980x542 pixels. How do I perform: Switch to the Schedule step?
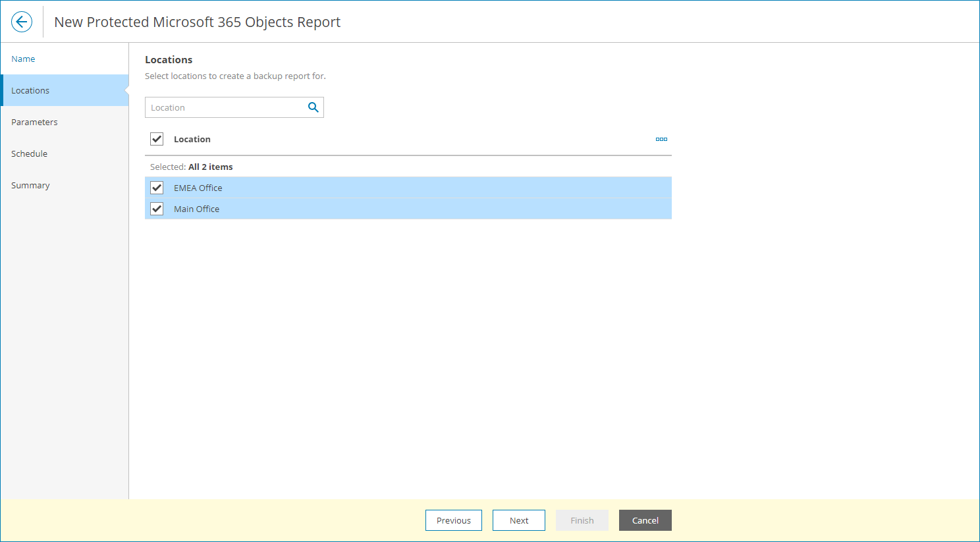[x=65, y=153]
